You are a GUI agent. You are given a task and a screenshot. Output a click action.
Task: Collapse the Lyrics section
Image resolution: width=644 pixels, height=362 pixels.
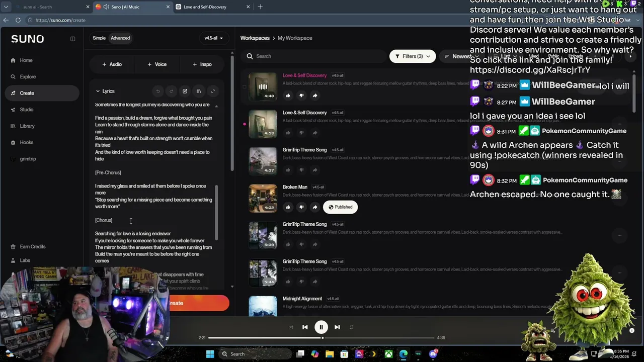click(x=105, y=92)
